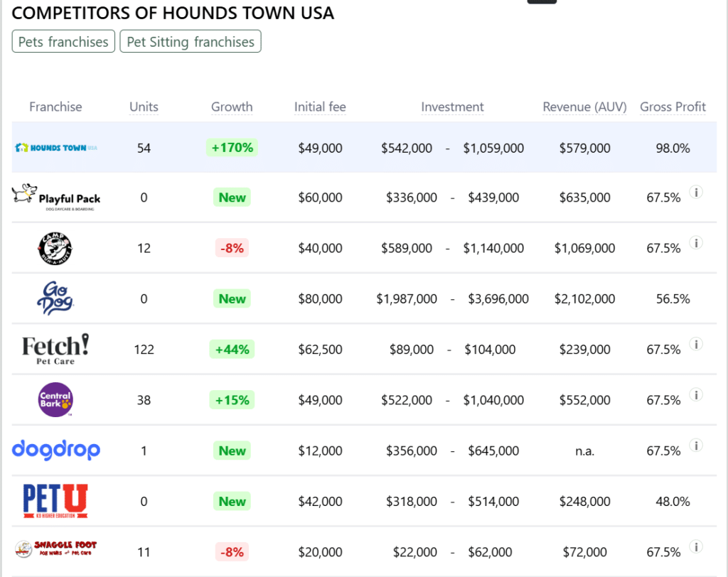
Task: Open the Snaggle Foot franchise logo
Action: pos(55,549)
